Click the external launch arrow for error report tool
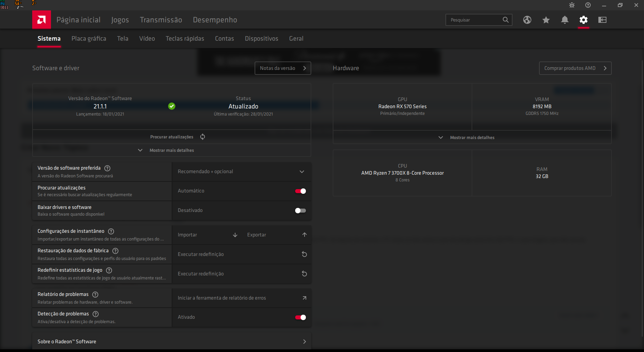Image resolution: width=644 pixels, height=352 pixels. pyautogui.click(x=304, y=298)
